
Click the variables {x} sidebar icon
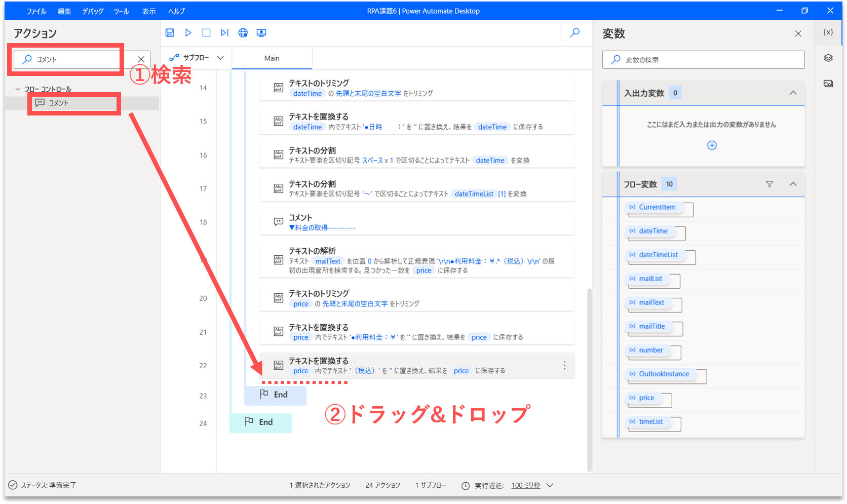tap(828, 32)
